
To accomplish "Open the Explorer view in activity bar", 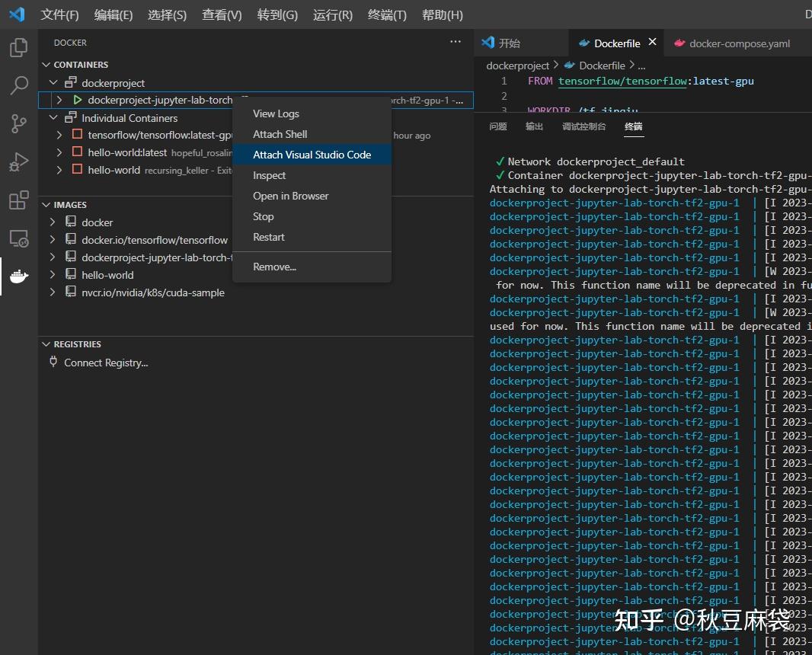I will tap(18, 48).
